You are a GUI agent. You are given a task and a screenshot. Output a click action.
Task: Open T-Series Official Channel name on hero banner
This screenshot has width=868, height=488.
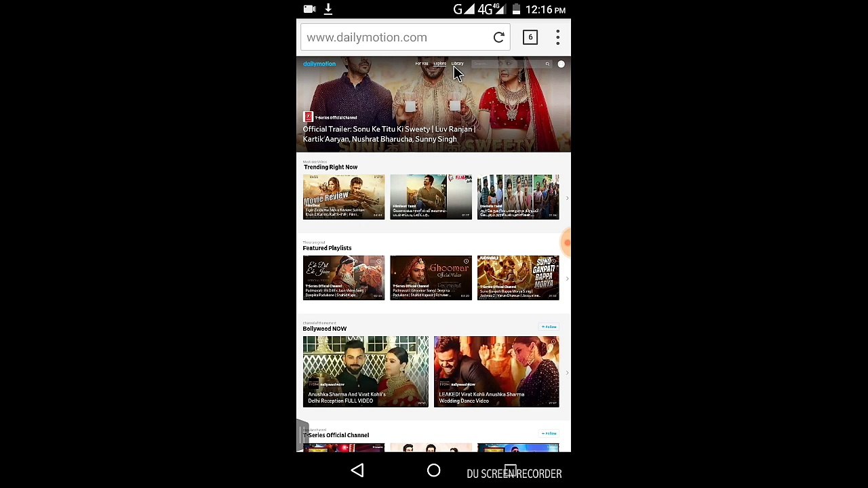[x=336, y=117]
